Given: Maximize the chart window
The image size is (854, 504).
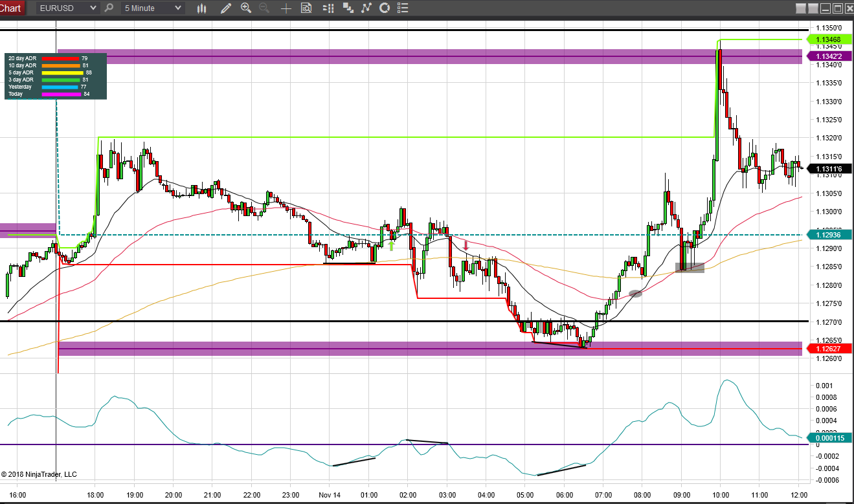Looking at the screenshot, I should pyautogui.click(x=838, y=8).
